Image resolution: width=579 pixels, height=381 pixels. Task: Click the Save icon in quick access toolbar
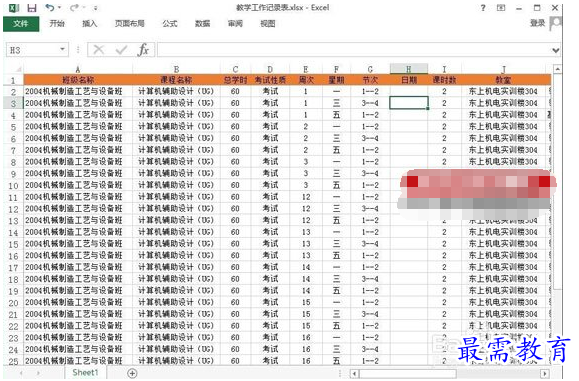(x=32, y=7)
